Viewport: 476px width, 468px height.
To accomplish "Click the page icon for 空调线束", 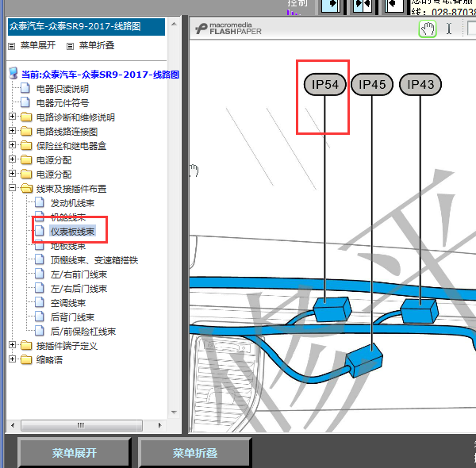I will coord(40,302).
